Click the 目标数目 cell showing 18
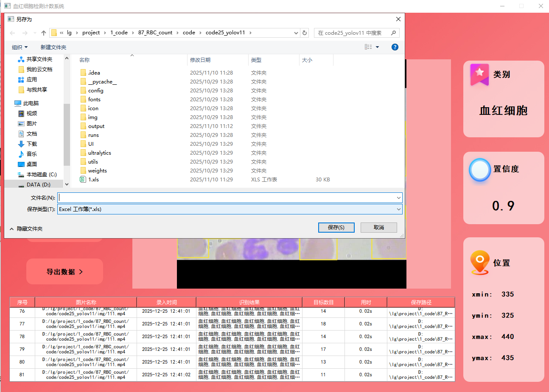The image size is (549, 392). (323, 324)
